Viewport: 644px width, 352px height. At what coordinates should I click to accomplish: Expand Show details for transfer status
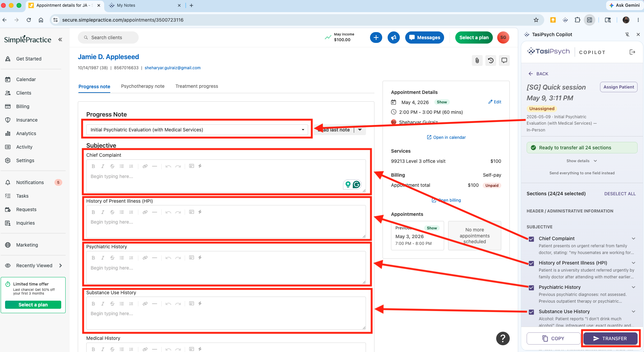pos(582,161)
